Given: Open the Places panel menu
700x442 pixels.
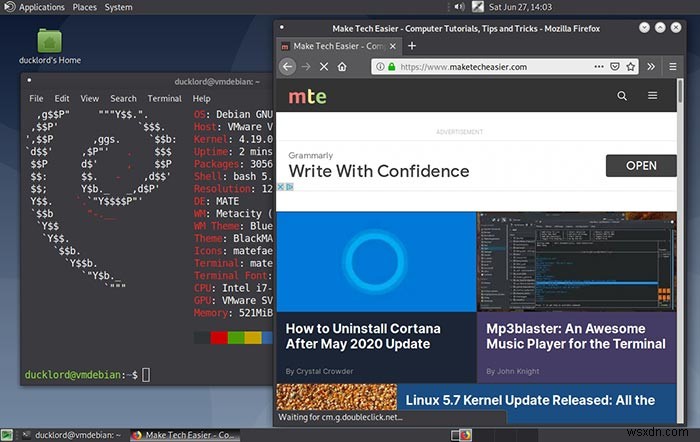Looking at the screenshot, I should (84, 7).
